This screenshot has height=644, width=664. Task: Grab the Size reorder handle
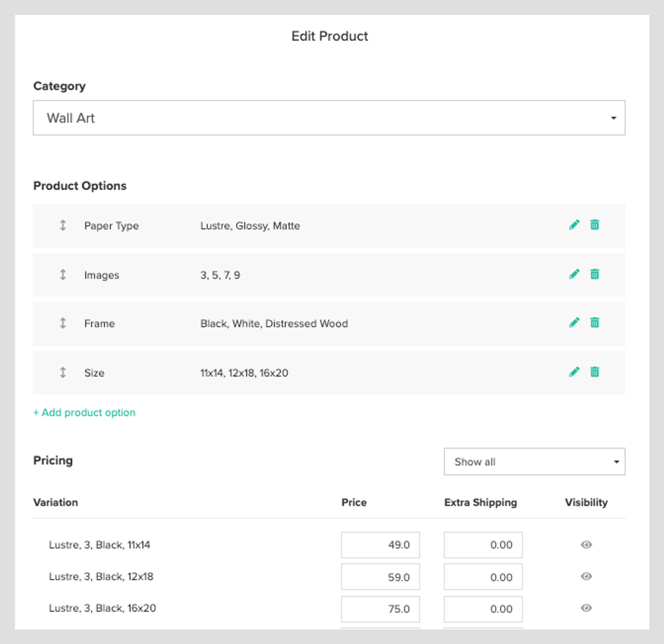tap(63, 372)
